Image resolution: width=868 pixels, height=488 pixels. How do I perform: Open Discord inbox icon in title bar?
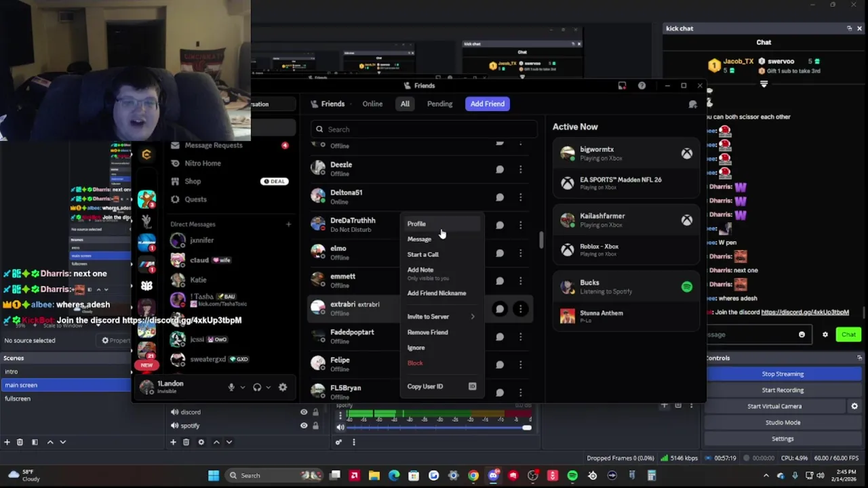pyautogui.click(x=622, y=85)
